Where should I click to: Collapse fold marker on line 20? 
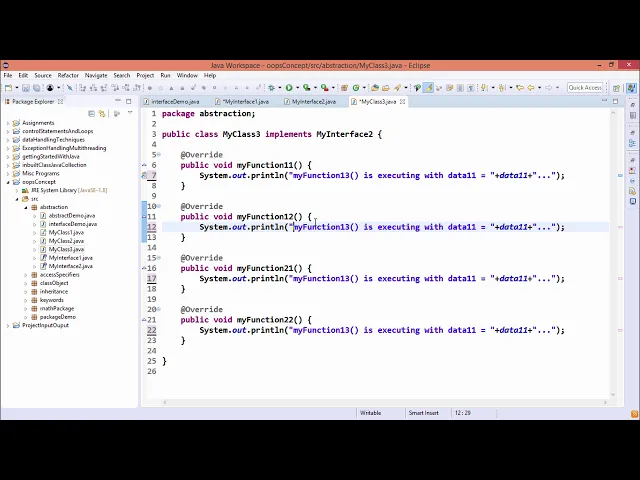click(159, 309)
